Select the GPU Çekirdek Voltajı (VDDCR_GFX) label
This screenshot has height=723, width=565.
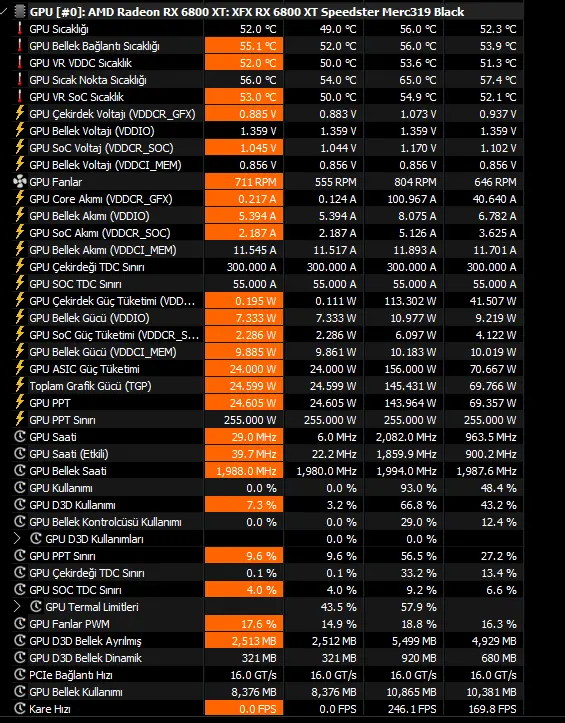112,114
